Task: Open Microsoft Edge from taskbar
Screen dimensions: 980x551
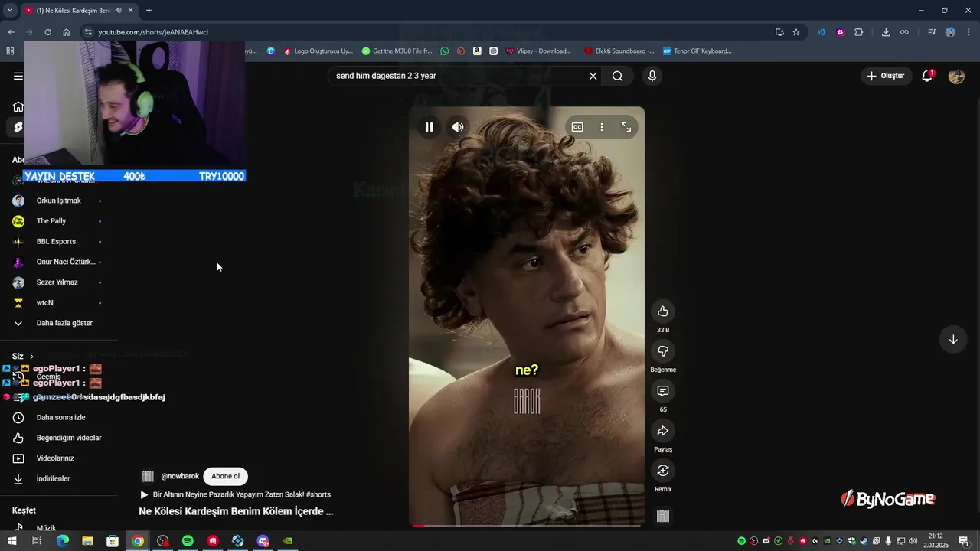Action: coord(63,541)
